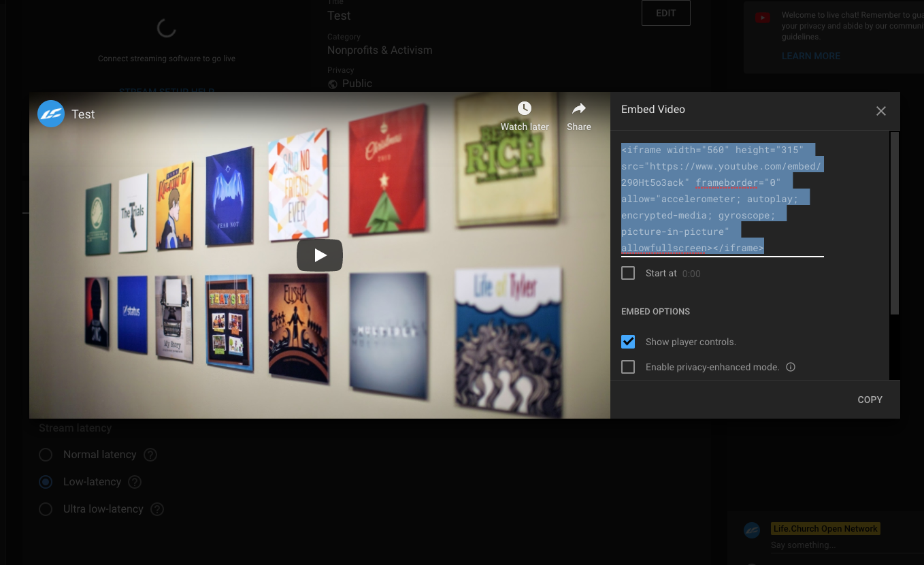Screen dimensions: 924x565
Task: Click Connect streaming software to go live text
Action: pyautogui.click(x=167, y=59)
